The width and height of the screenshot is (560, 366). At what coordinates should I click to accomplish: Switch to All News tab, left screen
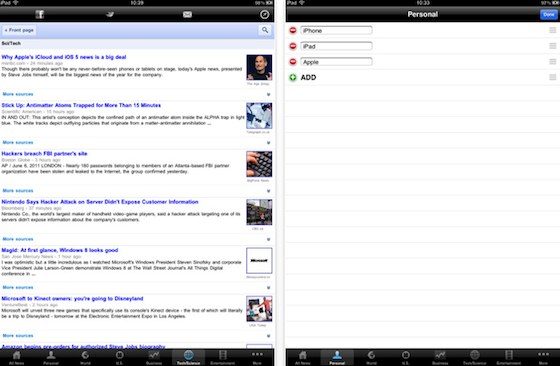pyautogui.click(x=17, y=357)
